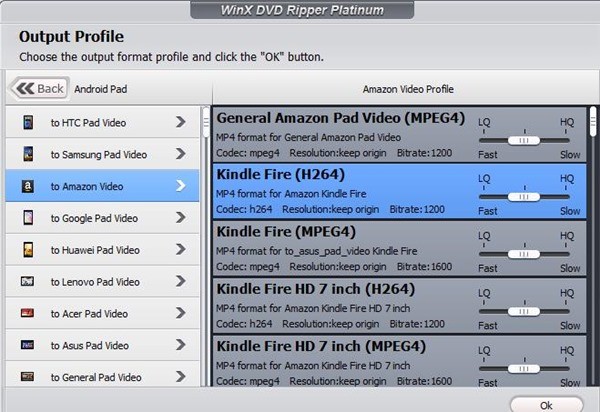This screenshot has width=600, height=412.
Task: Click the Lenovo Pad device icon
Action: pos(27,282)
